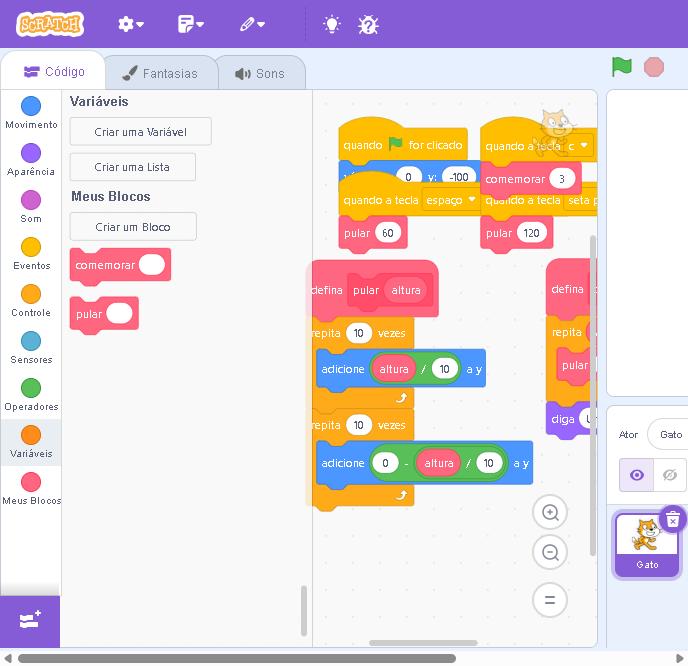This screenshot has height=666, width=688.
Task: Select the Movimento block category
Action: (x=31, y=113)
